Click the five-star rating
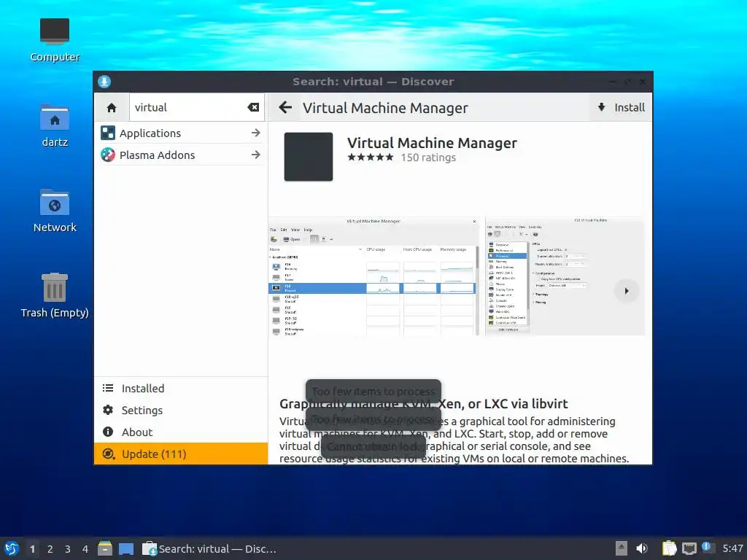 371,157
